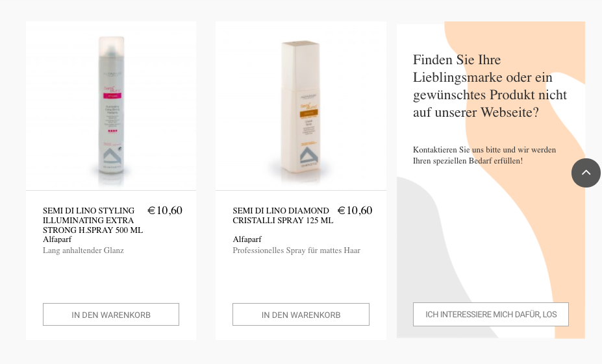
Task: Click the €10,60 price of the Cristalli Spray
Action: 355,210
